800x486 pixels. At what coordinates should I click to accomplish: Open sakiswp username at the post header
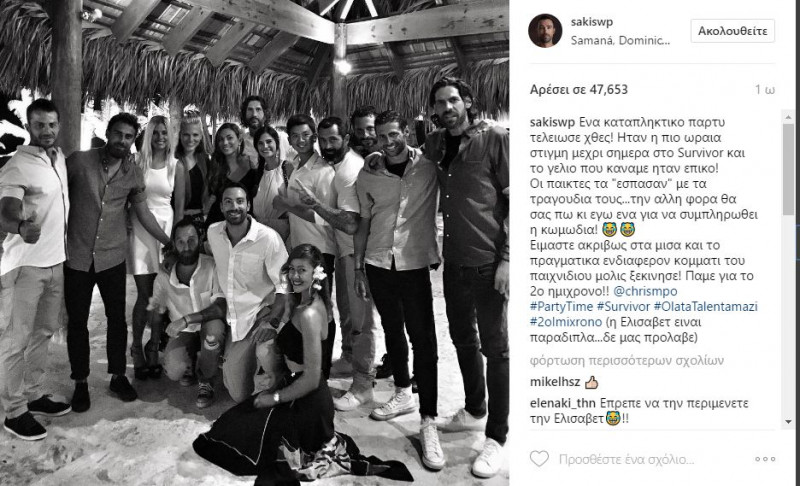click(x=592, y=22)
